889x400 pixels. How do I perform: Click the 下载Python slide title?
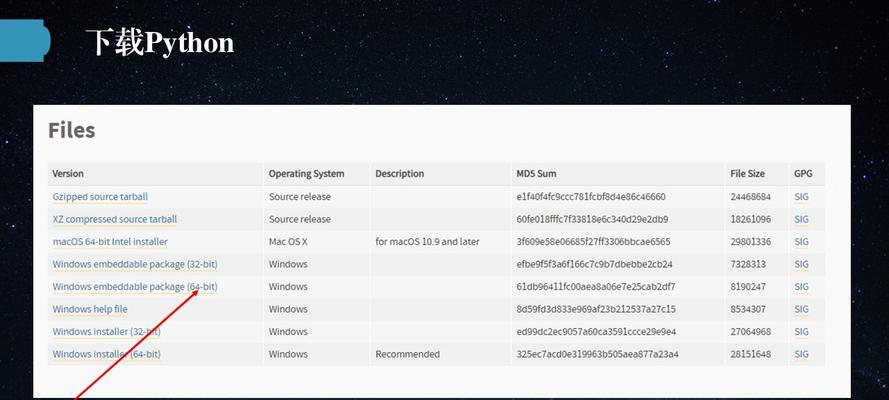(x=160, y=42)
